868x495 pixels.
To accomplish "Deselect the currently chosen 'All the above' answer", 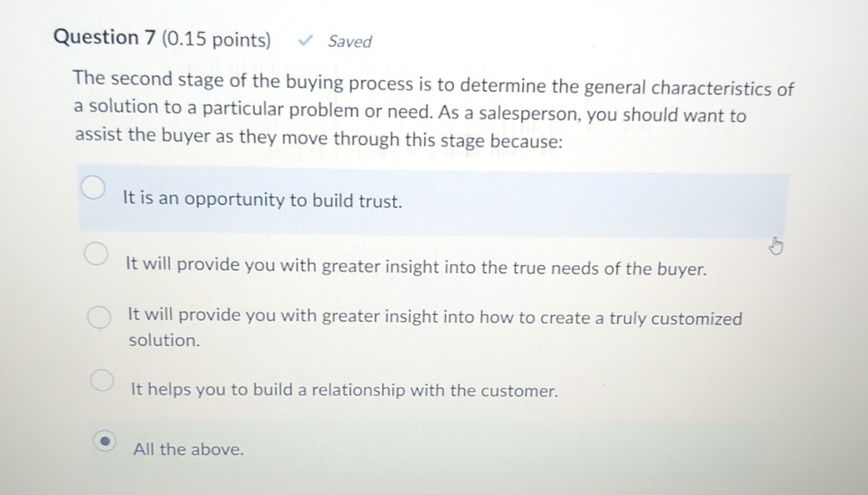I will tap(105, 441).
